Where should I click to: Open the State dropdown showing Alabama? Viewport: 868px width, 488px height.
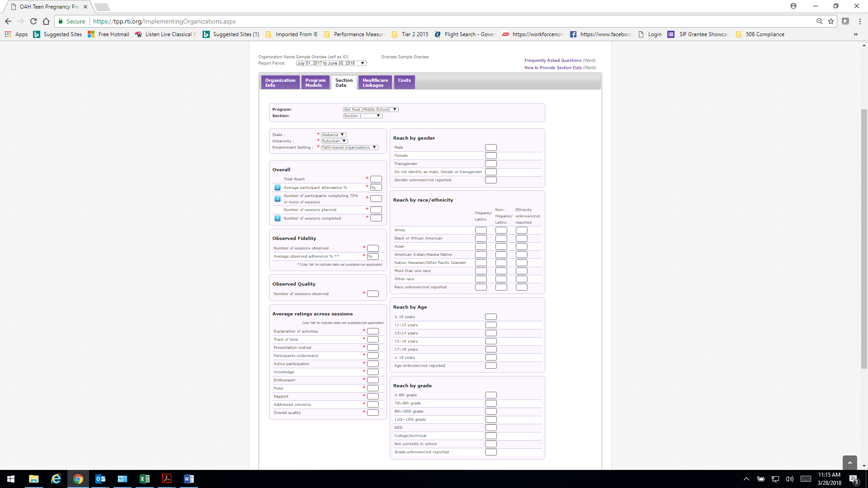click(x=333, y=135)
